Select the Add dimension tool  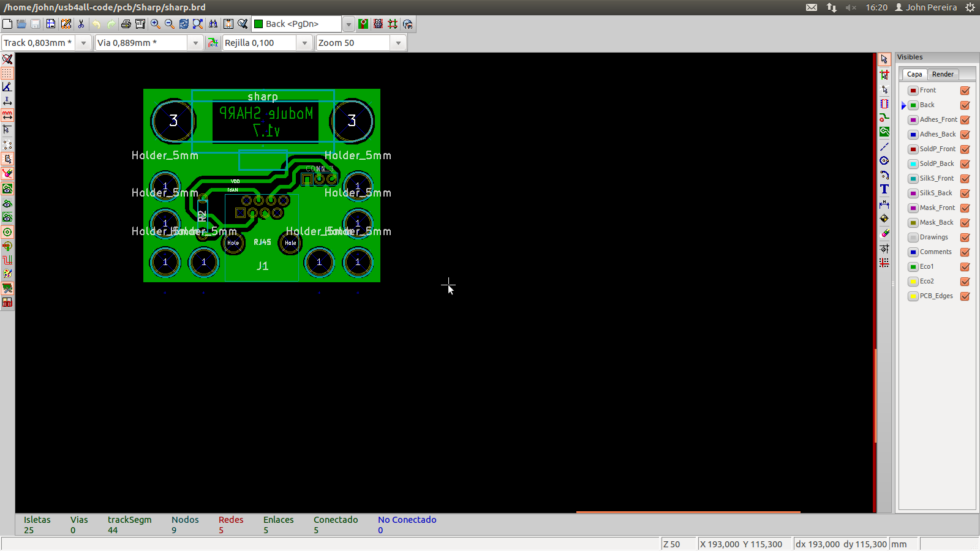point(884,204)
